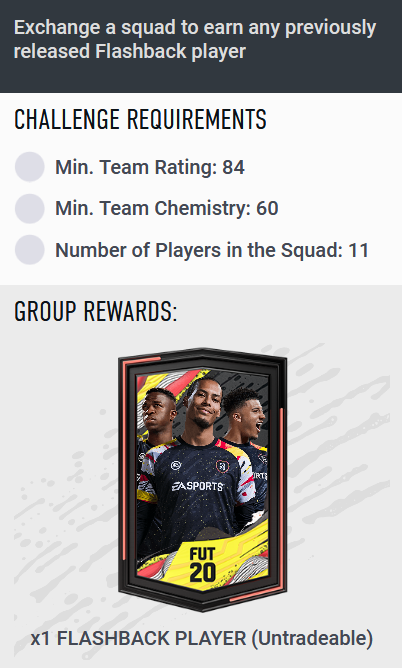Click the round league badge on jersey

tap(176, 465)
